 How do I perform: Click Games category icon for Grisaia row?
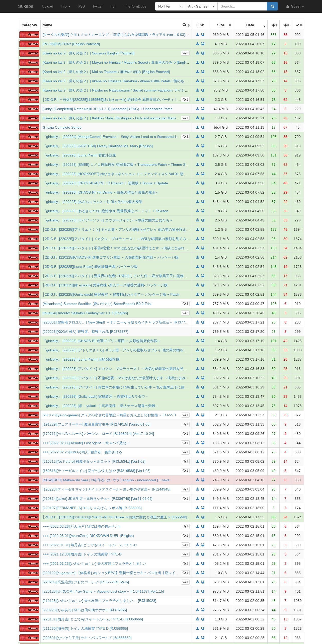coord(29,127)
